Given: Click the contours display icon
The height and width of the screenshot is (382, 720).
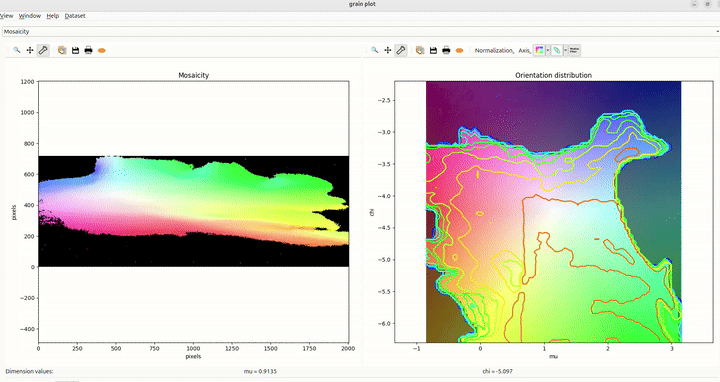Looking at the screenshot, I should coord(557,50).
